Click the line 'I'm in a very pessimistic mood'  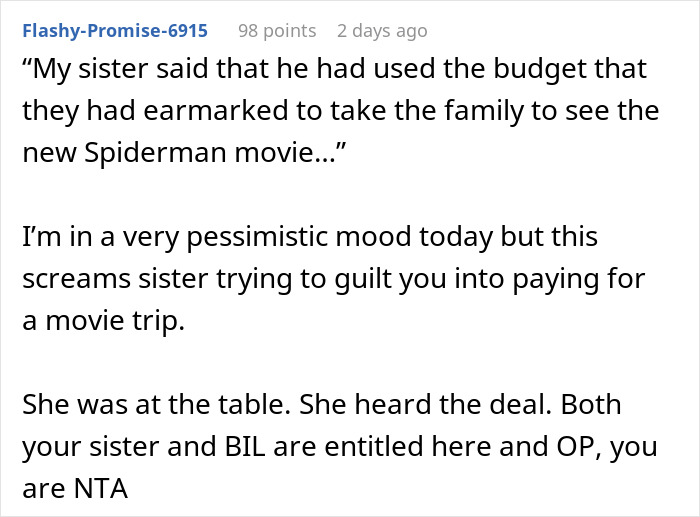coord(310,237)
